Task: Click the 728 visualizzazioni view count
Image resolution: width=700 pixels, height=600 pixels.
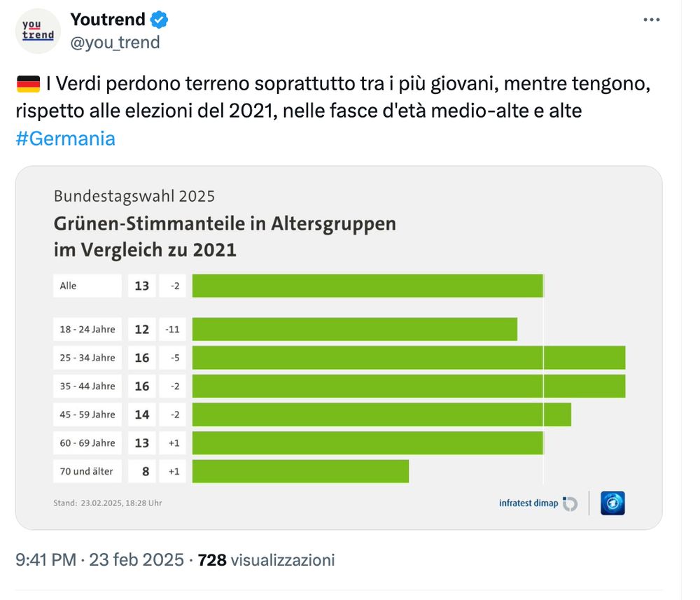Action: [x=266, y=560]
